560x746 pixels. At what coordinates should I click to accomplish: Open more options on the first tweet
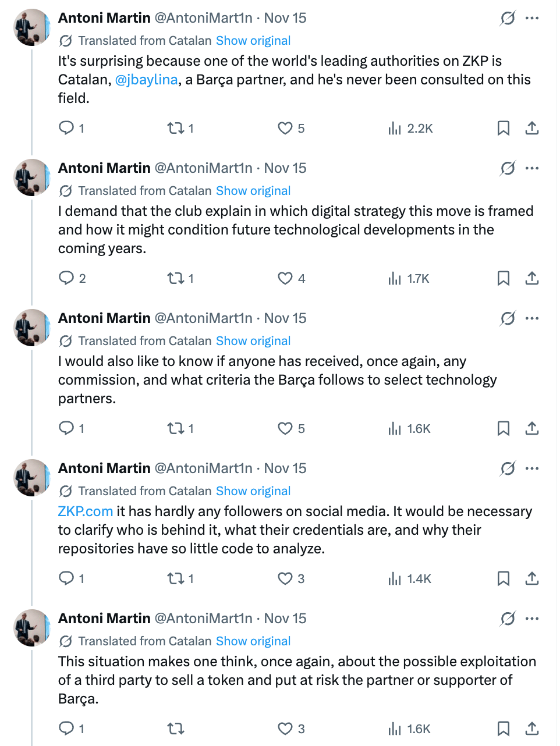click(x=532, y=18)
